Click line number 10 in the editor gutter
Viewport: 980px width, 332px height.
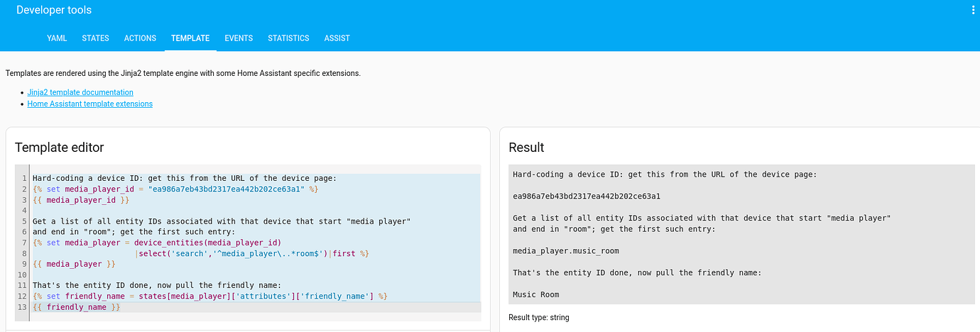coord(23,275)
